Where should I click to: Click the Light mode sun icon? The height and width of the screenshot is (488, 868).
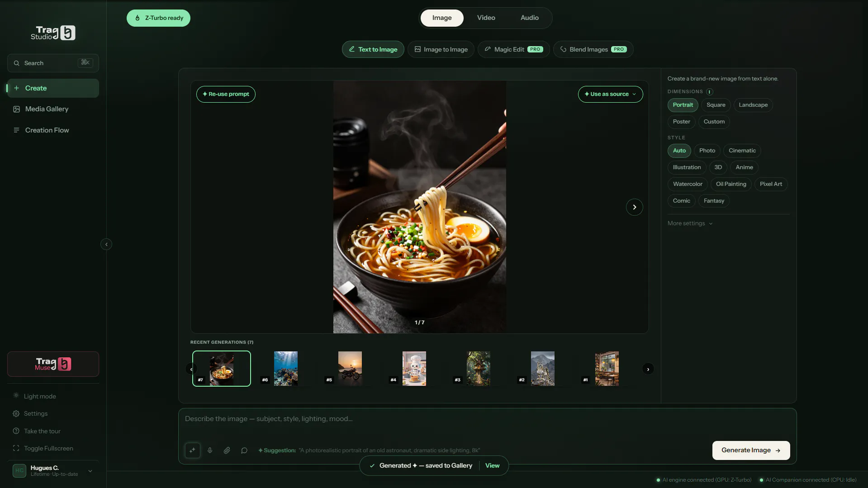tap(16, 396)
